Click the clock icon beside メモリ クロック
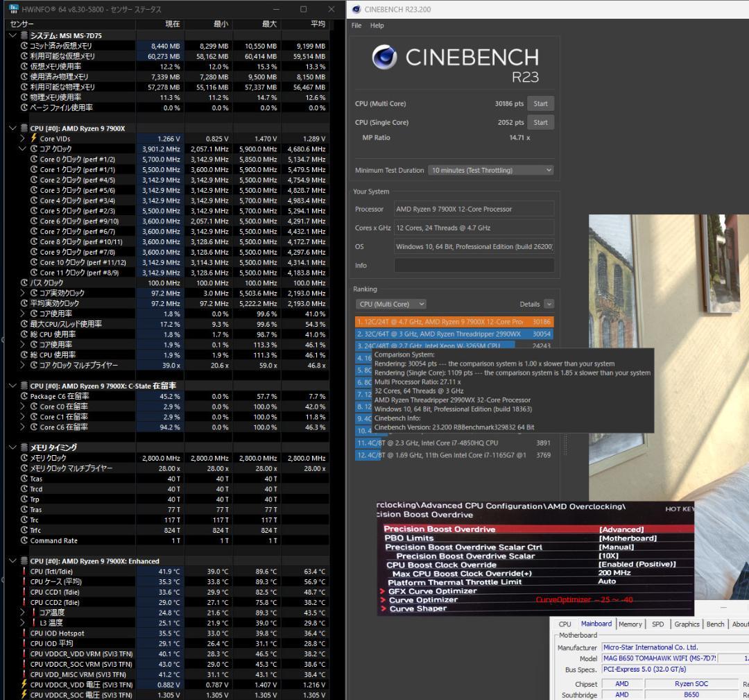Viewport: 749px width, 700px height. (x=24, y=458)
